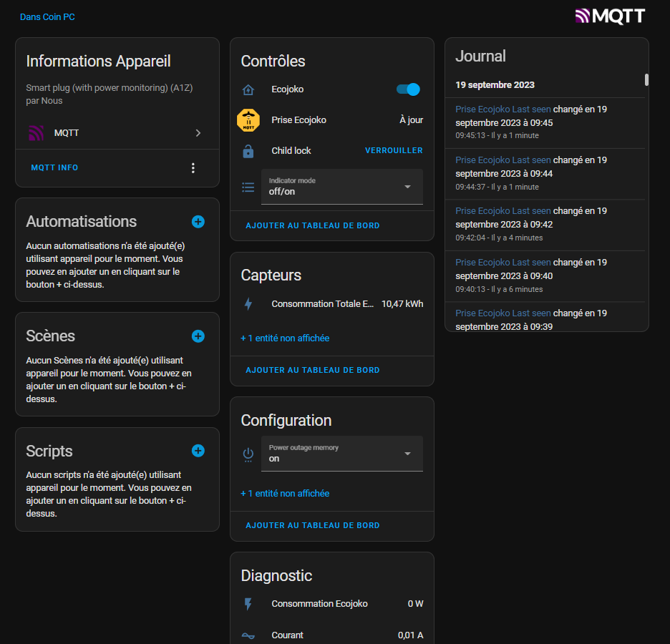Screen dimensions: 670x644
Task: Show hidden entity in Capteurs card
Action: (285, 338)
